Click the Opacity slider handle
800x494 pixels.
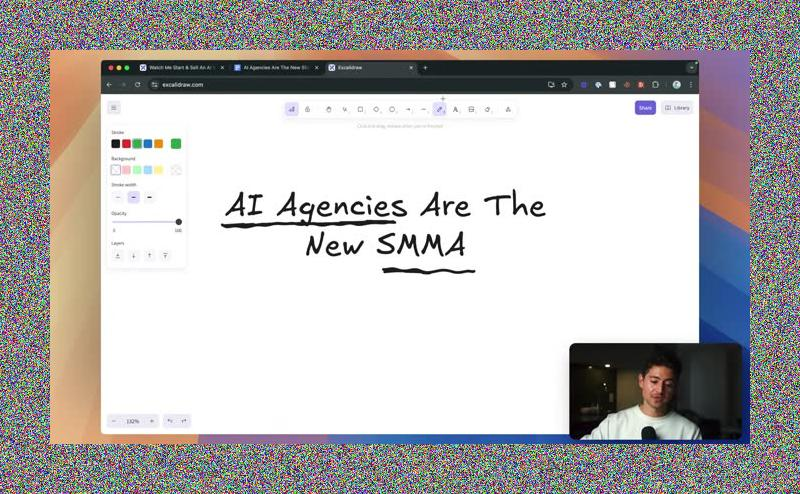[179, 222]
